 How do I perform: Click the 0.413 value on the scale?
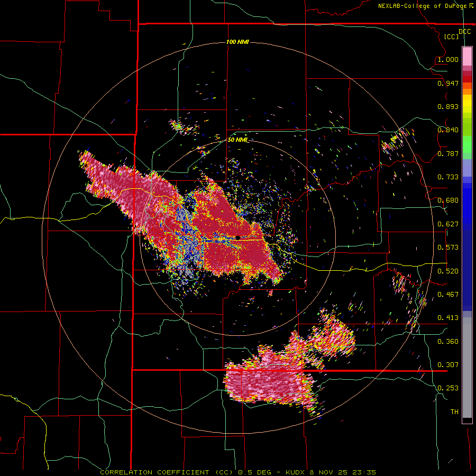(448, 318)
